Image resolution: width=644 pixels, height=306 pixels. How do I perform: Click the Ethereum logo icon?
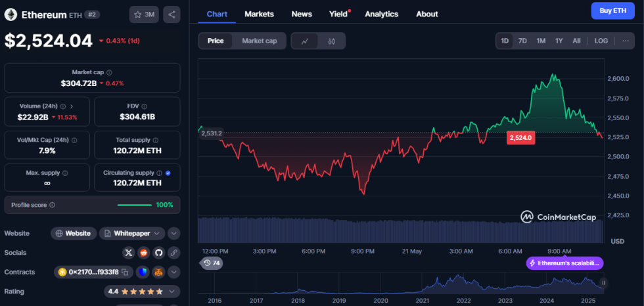point(11,14)
